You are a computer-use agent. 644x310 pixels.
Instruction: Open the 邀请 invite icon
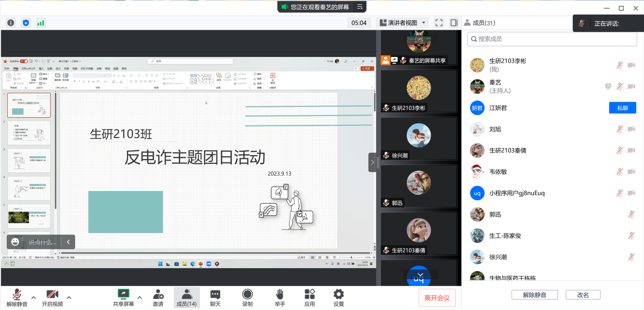pyautogui.click(x=158, y=298)
